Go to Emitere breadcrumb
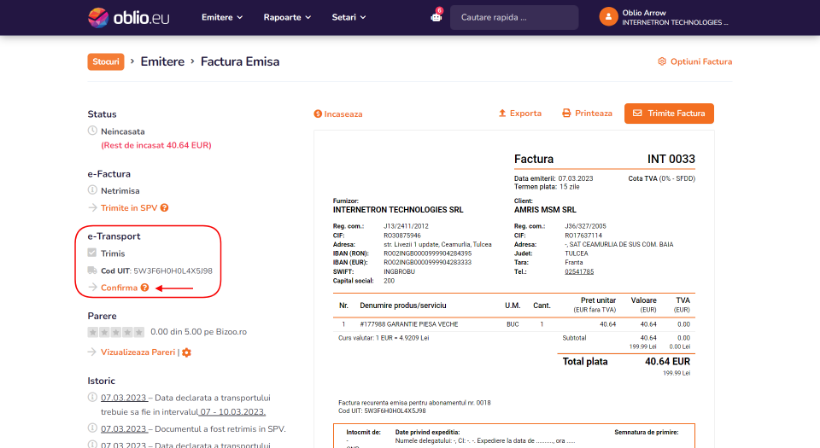Image resolution: width=820 pixels, height=448 pixels. [163, 62]
